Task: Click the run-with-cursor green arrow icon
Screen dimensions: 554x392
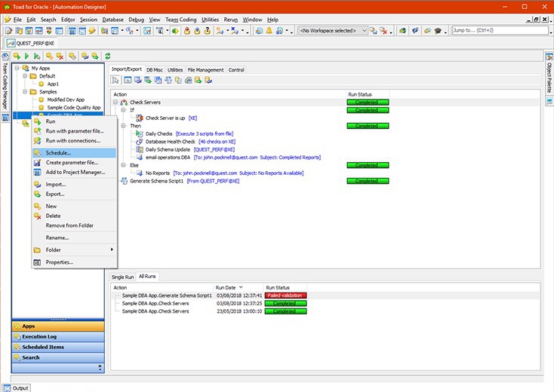Action: click(x=37, y=56)
